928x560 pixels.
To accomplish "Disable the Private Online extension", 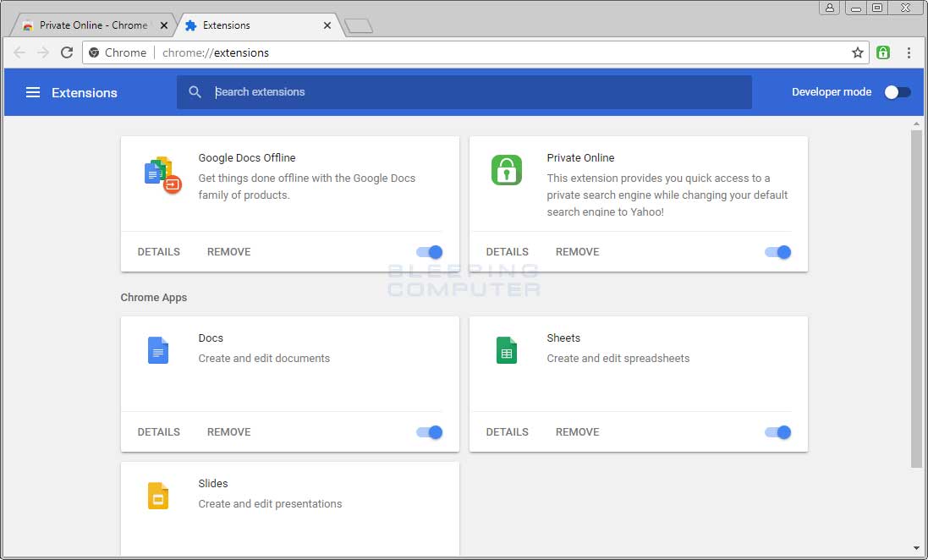I will pyautogui.click(x=777, y=252).
